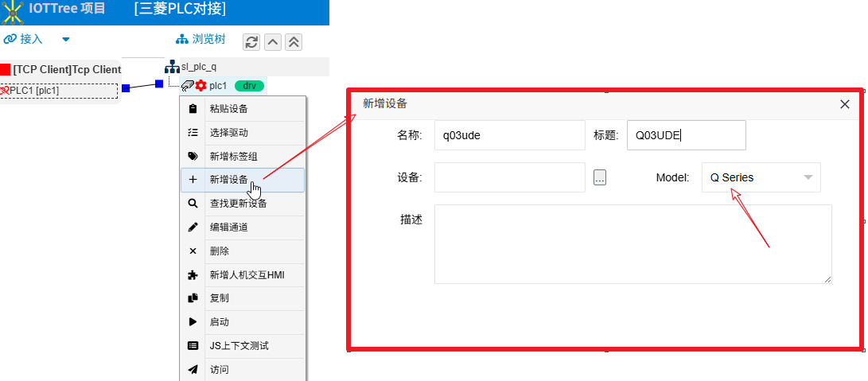Click the green drv badge
The width and height of the screenshot is (868, 381).
(x=249, y=86)
